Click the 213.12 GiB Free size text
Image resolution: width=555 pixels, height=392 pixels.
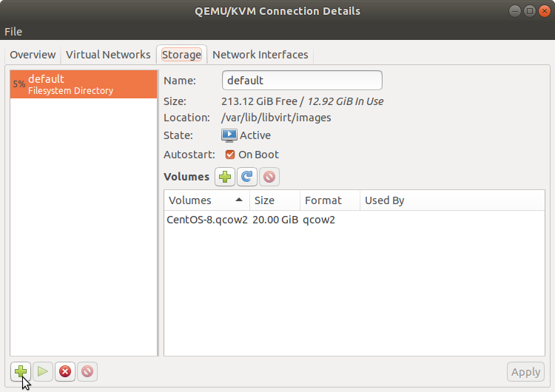point(260,101)
